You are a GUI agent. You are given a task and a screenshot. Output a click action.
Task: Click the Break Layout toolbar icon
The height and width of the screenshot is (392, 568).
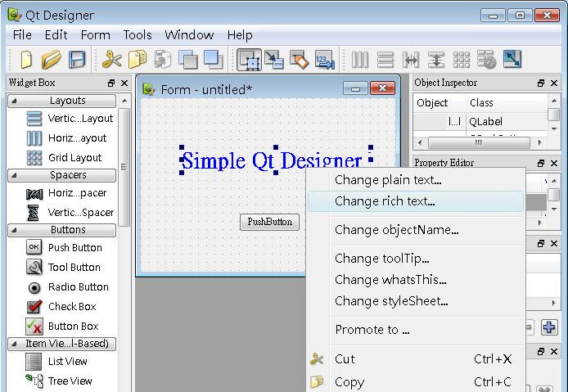[486, 60]
